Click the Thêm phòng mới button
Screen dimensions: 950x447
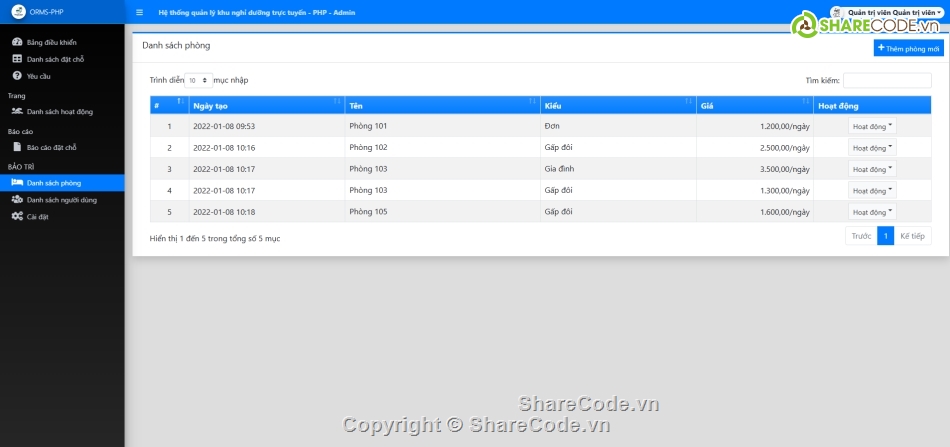pyautogui.click(x=908, y=48)
